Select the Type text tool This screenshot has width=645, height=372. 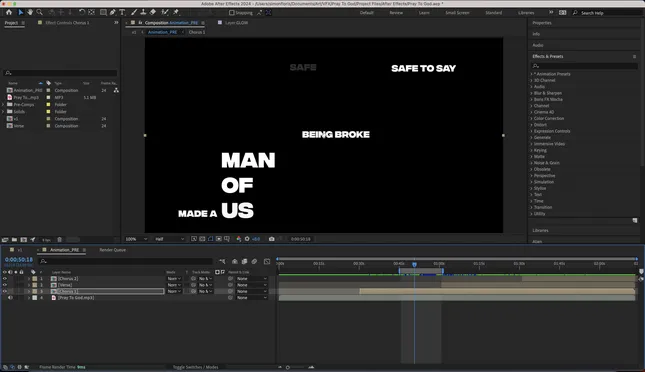pyautogui.click(x=122, y=12)
